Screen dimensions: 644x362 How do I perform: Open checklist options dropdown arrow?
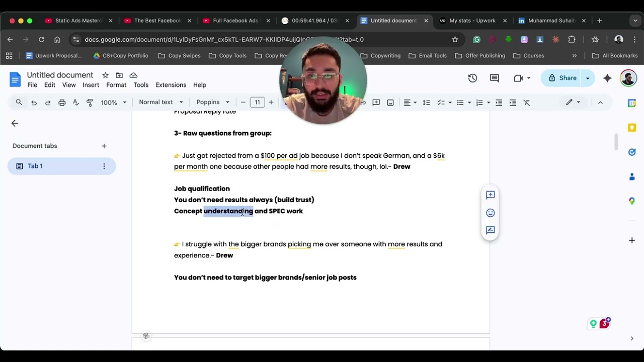point(450,103)
